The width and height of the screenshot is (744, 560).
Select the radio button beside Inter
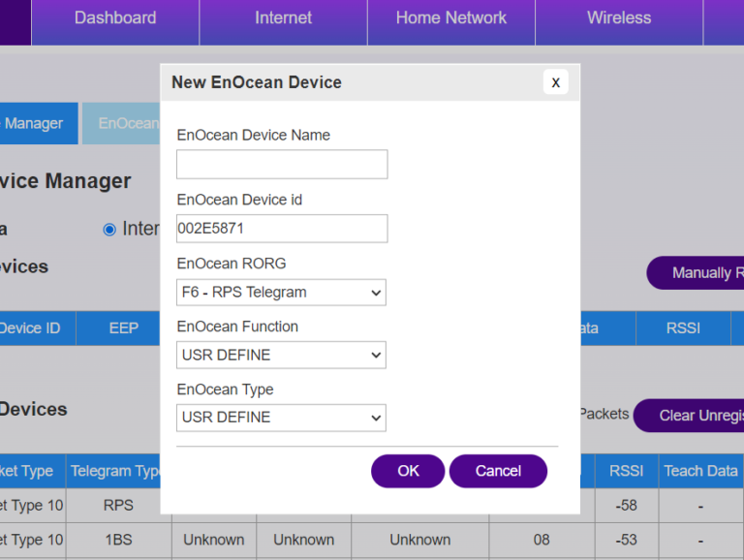109,230
